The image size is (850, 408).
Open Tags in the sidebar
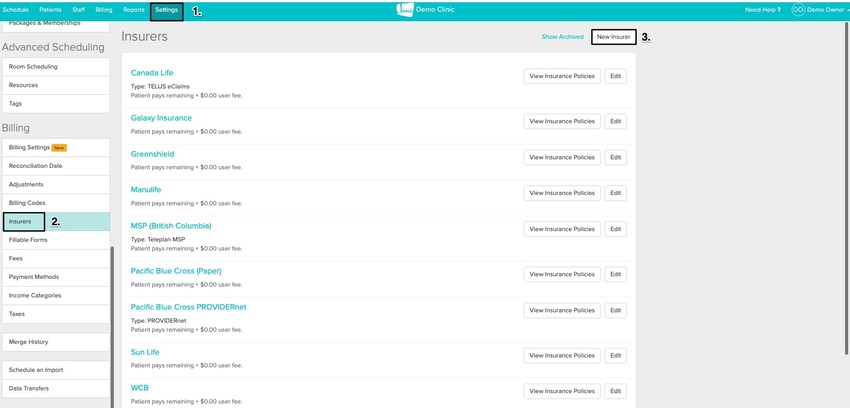pyautogui.click(x=55, y=103)
